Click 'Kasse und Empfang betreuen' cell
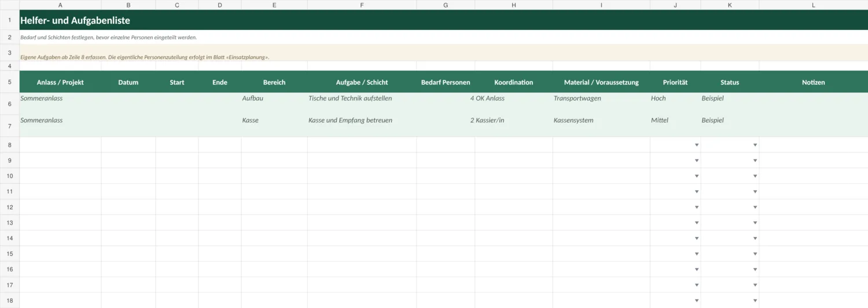This screenshot has height=308, width=868. pyautogui.click(x=362, y=125)
